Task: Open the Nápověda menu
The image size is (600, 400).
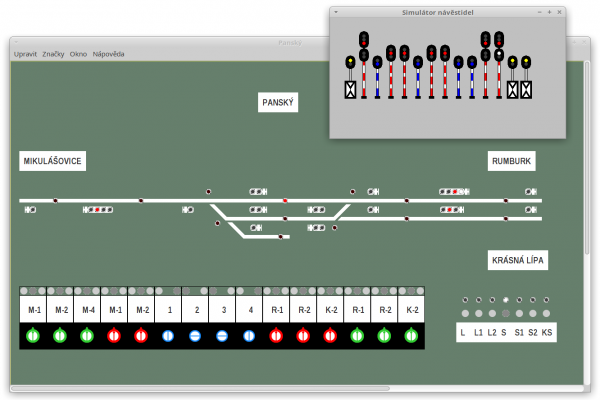Action: coord(108,54)
